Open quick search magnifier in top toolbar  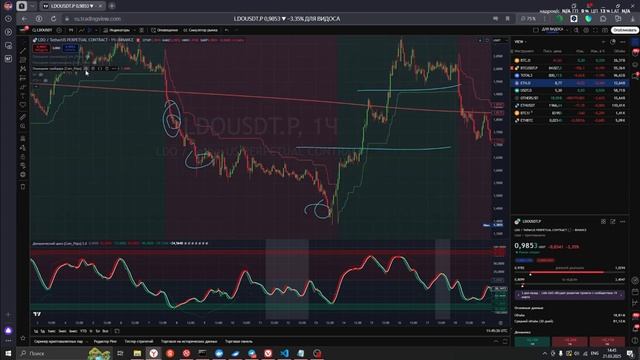(576, 30)
